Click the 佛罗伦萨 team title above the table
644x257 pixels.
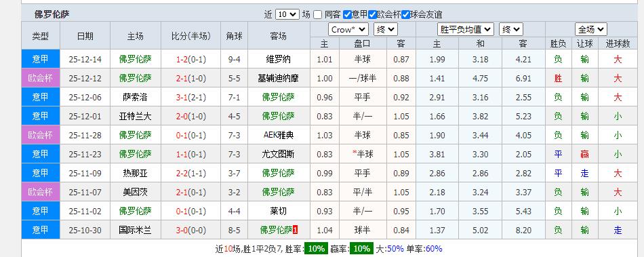52,15
